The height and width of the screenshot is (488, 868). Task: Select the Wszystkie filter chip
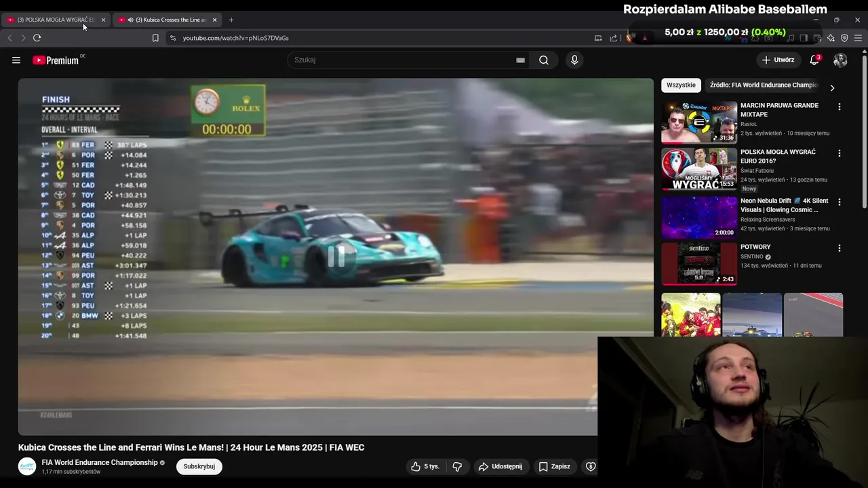tap(681, 85)
